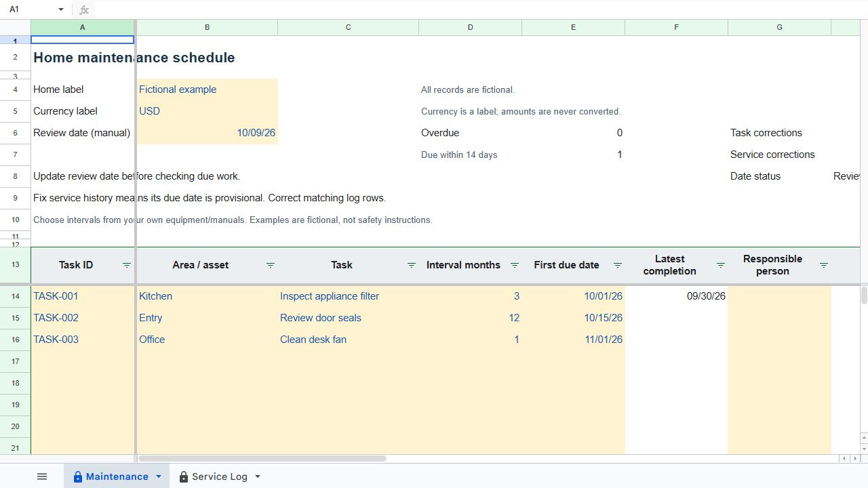Open the filter icon beside the Task header
Image resolution: width=868 pixels, height=488 pixels.
[412, 265]
